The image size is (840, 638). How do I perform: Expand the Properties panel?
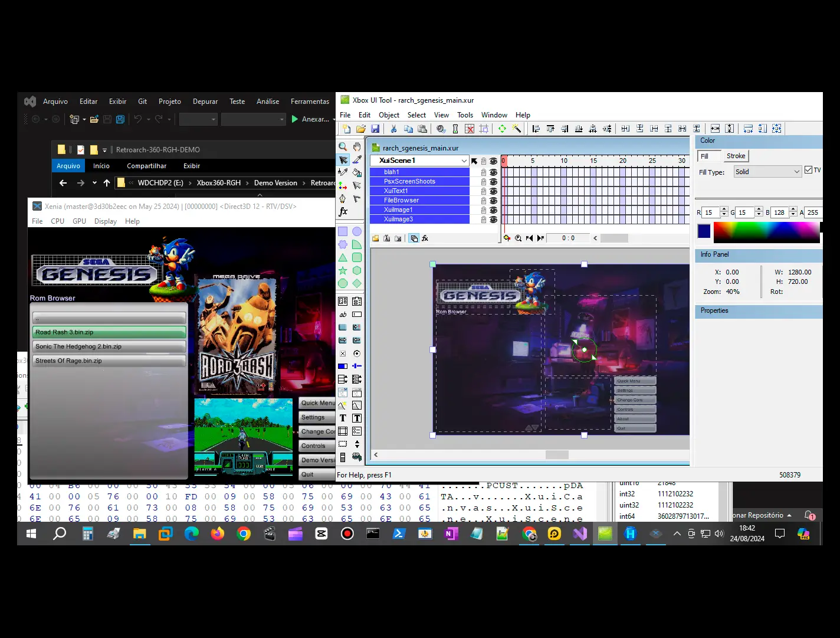(x=758, y=310)
